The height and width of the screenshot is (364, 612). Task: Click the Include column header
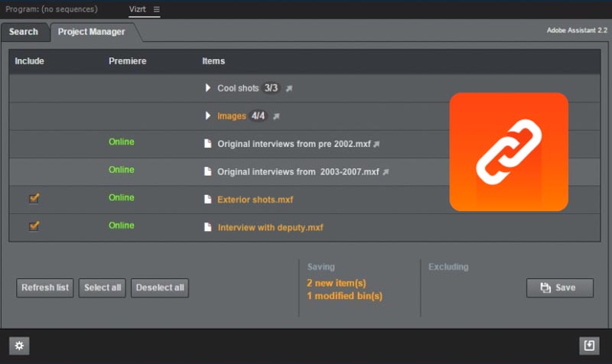(x=29, y=61)
